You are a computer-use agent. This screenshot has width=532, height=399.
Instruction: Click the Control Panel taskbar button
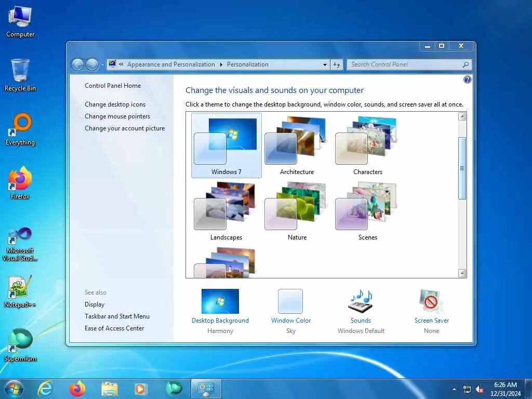click(x=206, y=389)
